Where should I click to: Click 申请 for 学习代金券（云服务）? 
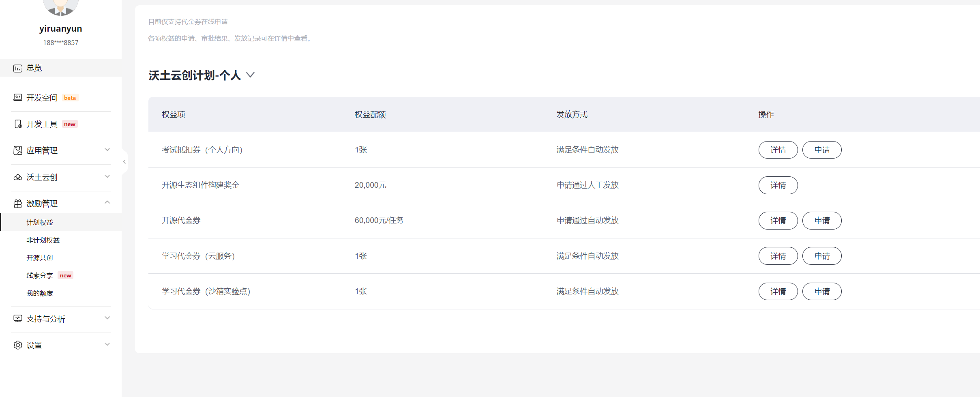[822, 256]
